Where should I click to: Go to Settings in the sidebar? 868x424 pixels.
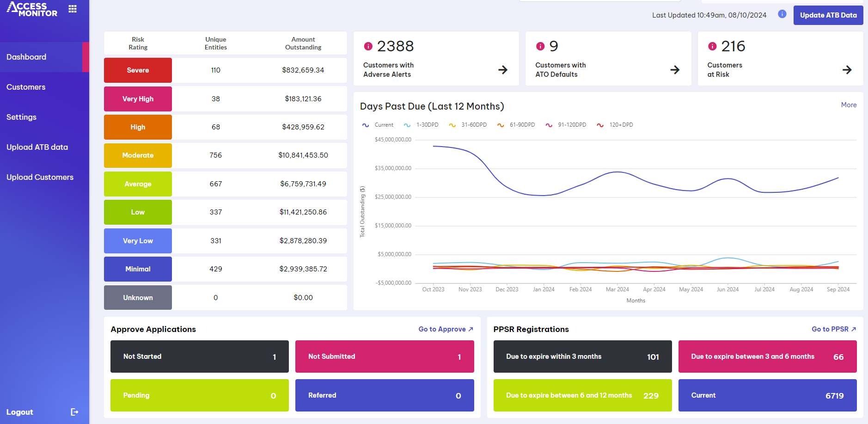(x=21, y=117)
